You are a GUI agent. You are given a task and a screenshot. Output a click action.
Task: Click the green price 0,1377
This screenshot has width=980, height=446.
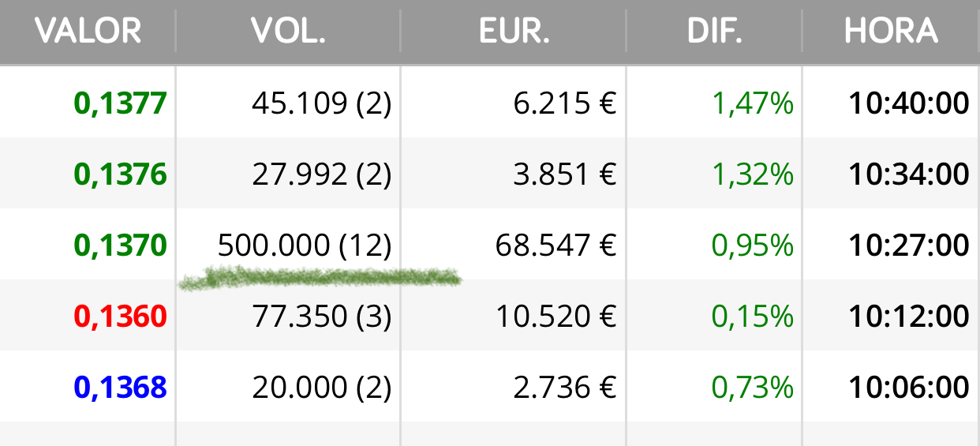click(x=121, y=103)
